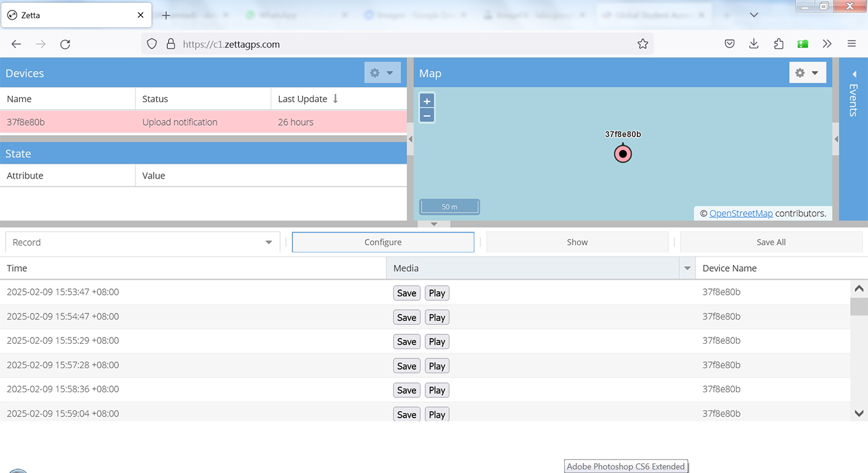Go back using the browser back arrow
This screenshot has height=473, width=868.
point(17,44)
